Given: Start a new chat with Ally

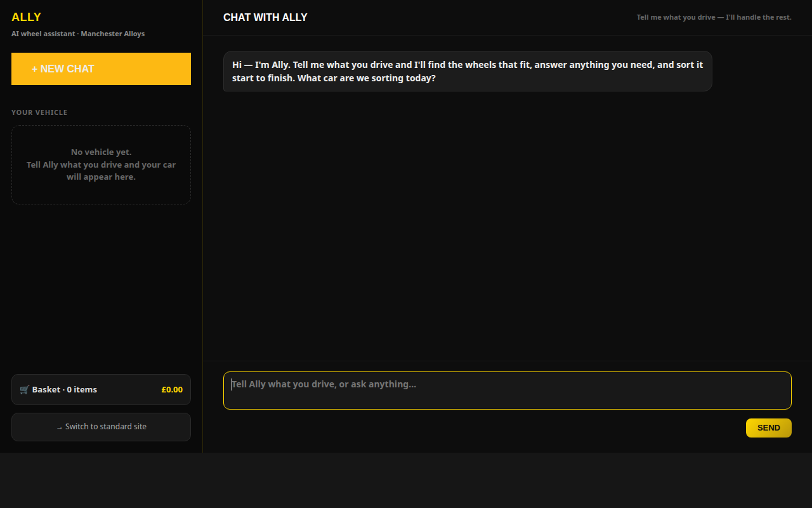Looking at the screenshot, I should 101,69.
